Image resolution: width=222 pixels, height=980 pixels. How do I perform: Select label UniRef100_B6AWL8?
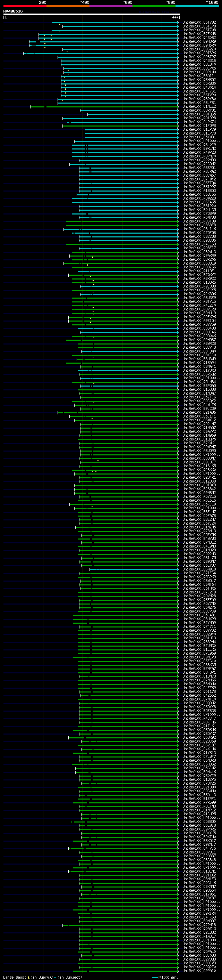pyautogui.click(x=199, y=569)
